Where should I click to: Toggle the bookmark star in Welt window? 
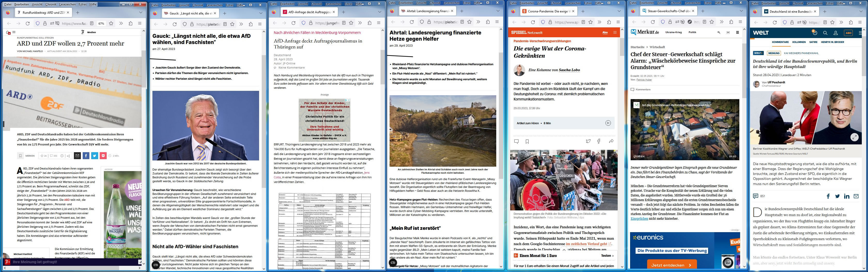tap(832, 22)
